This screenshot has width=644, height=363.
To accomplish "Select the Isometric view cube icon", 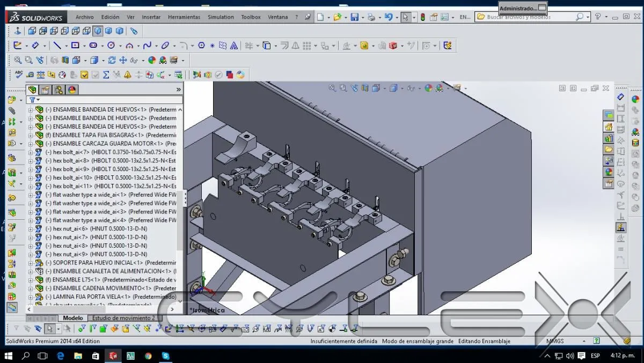I will [x=98, y=31].
